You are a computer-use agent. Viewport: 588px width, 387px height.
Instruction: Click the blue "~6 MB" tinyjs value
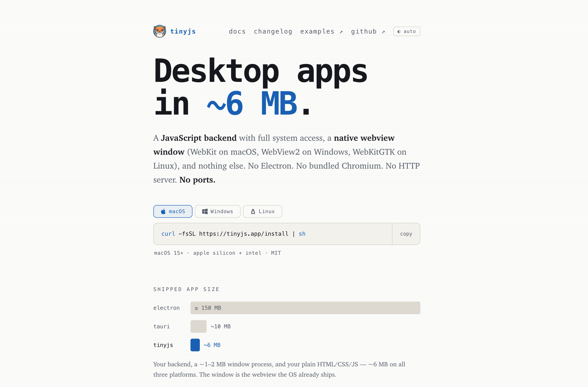click(212, 345)
